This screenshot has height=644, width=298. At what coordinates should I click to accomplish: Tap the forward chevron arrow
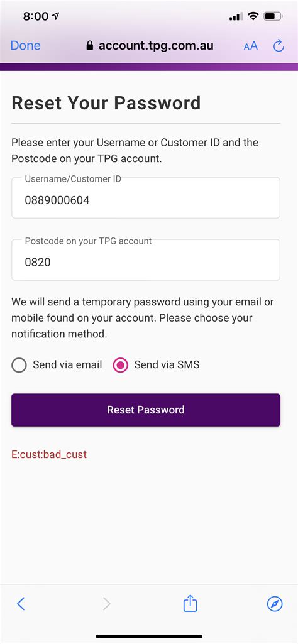107,604
